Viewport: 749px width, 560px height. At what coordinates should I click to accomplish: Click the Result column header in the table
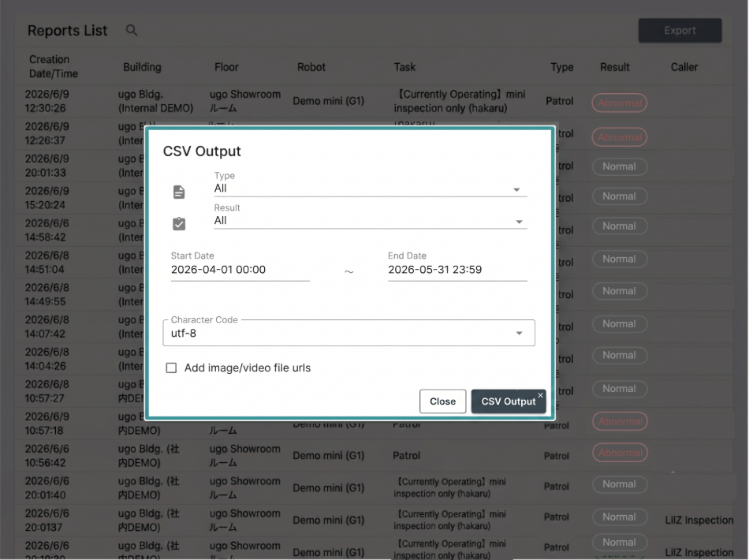point(615,67)
